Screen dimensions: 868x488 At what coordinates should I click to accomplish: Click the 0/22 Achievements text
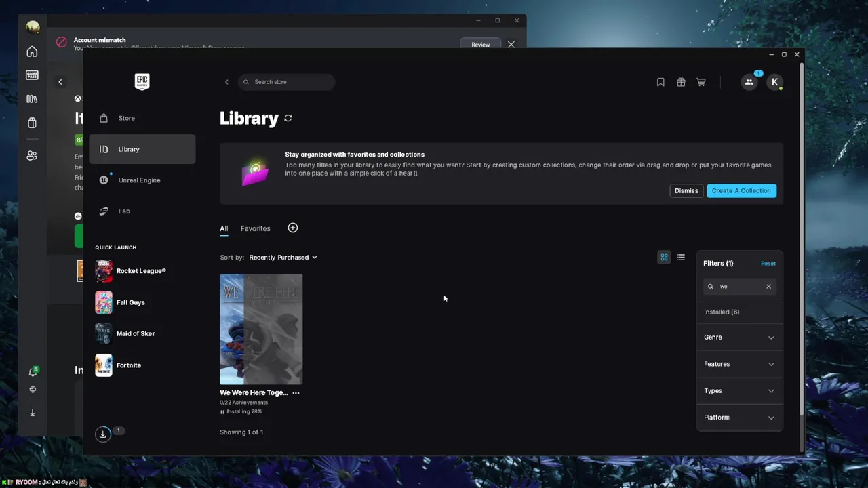(243, 403)
